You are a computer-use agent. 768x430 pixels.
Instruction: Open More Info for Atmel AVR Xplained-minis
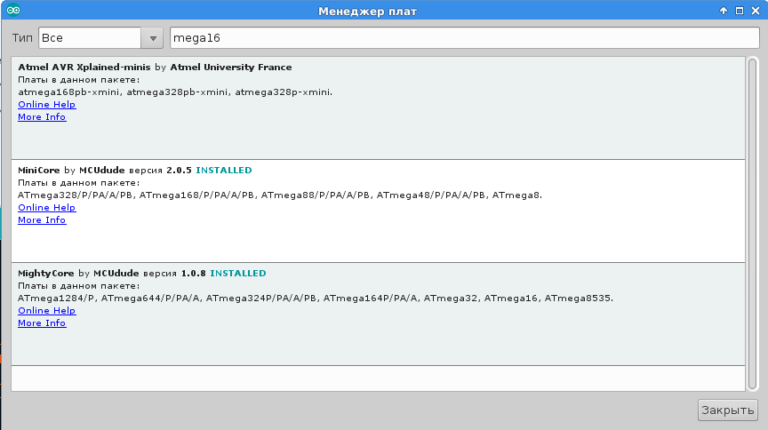(x=42, y=117)
